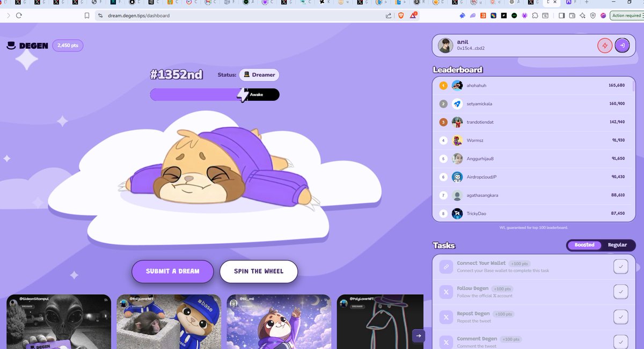Click the Dreamer status badge
The image size is (644, 349).
click(x=259, y=75)
